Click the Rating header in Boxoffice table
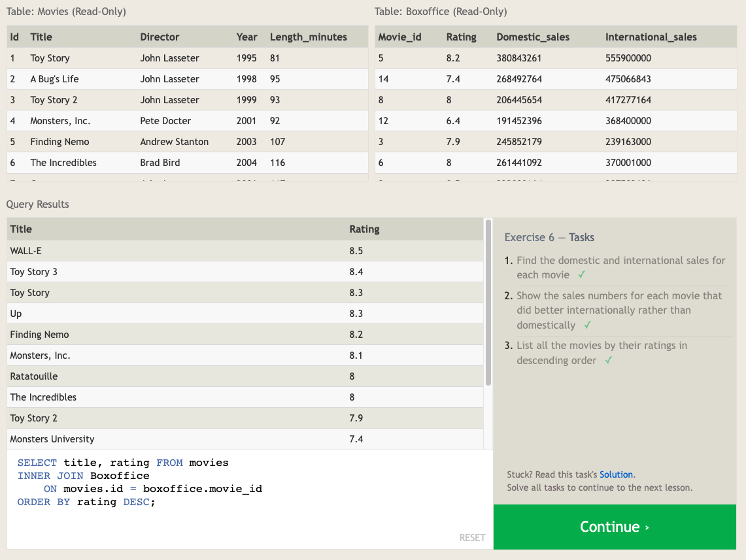 click(462, 37)
